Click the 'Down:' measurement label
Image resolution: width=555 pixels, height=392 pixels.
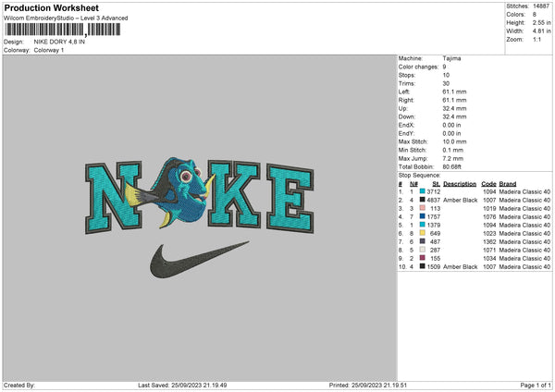click(406, 116)
